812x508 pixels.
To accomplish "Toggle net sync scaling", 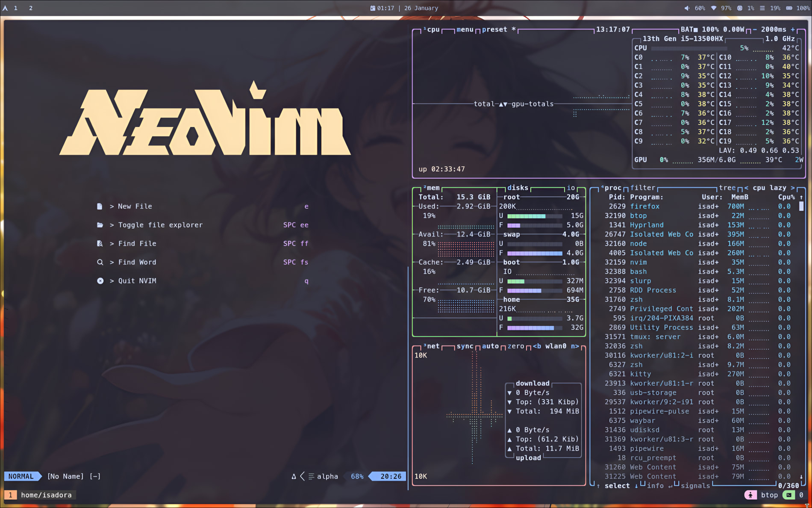I will click(465, 346).
